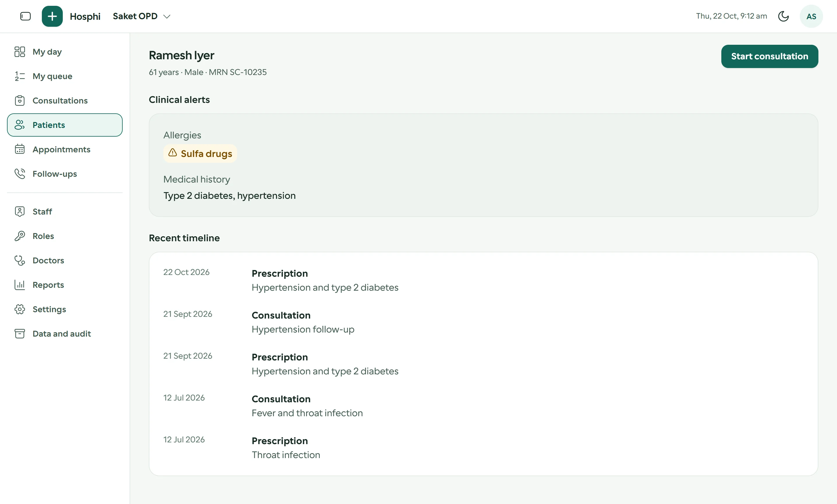
Task: Open Data and audit section
Action: point(65,334)
